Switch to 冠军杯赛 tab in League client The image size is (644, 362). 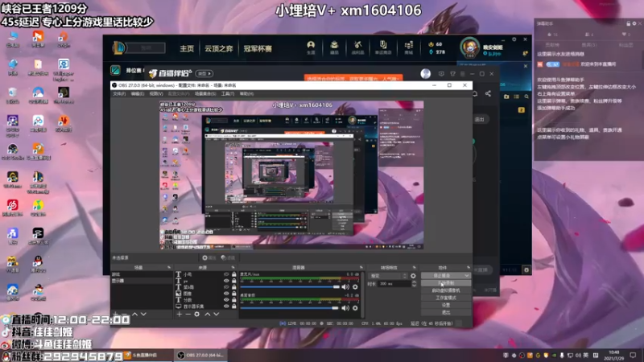coord(258,48)
